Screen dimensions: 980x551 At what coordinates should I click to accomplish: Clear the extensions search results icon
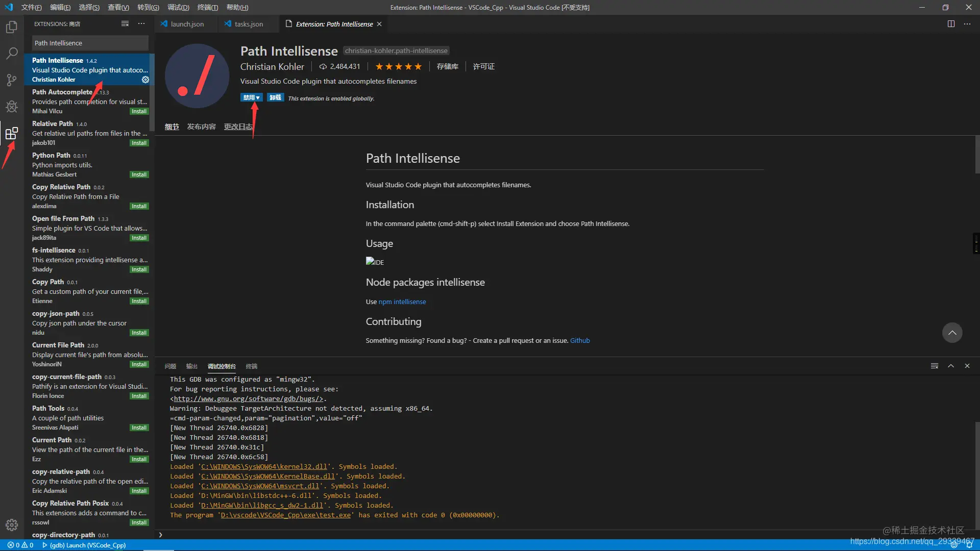pos(125,24)
